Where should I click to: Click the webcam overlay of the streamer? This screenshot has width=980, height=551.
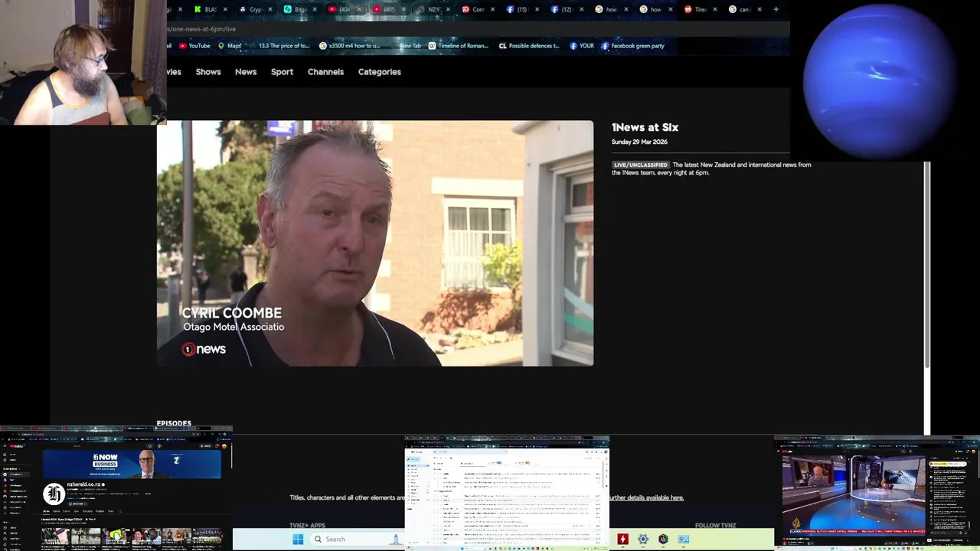83,62
